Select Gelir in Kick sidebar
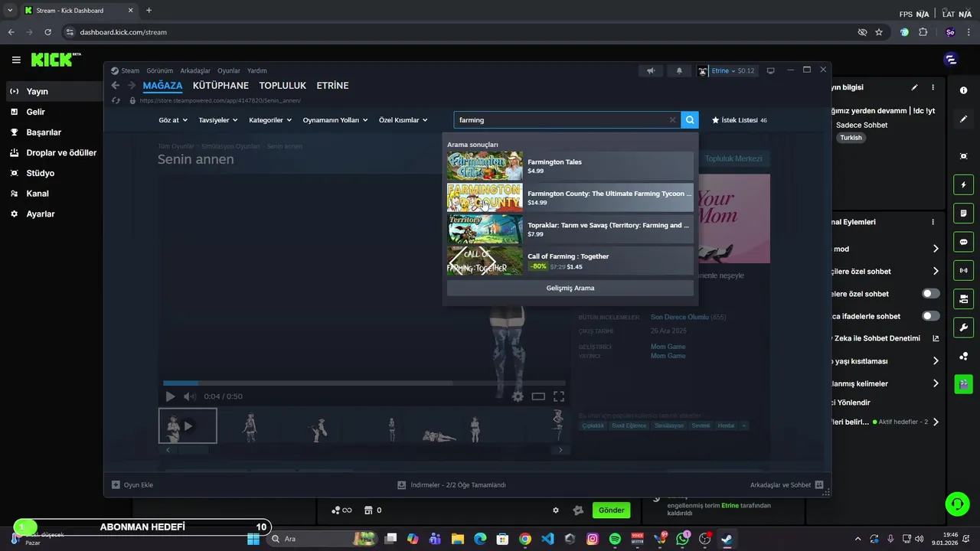Screen dimensions: 980x551 click(x=35, y=112)
